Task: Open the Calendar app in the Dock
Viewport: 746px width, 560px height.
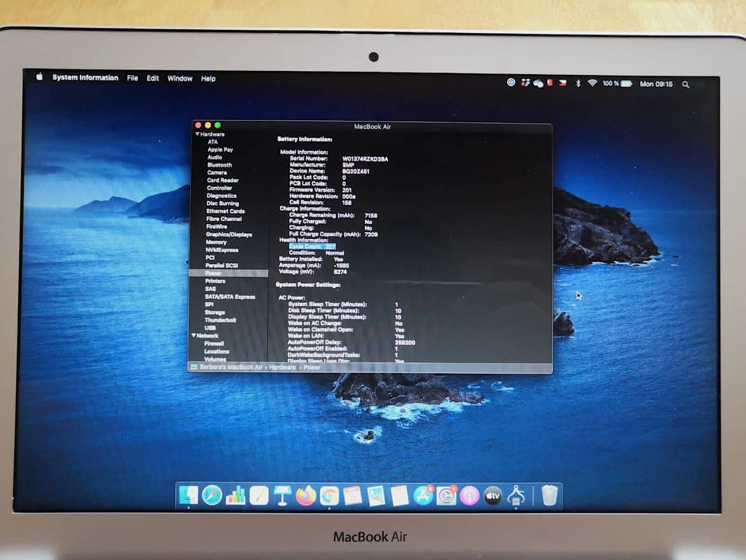Action: pyautogui.click(x=353, y=496)
